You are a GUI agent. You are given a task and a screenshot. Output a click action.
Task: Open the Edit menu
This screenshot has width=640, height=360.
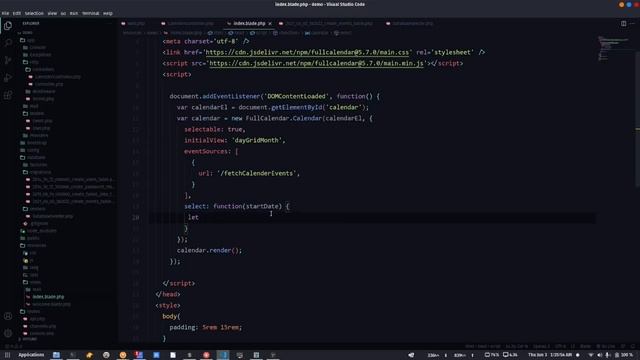16,13
